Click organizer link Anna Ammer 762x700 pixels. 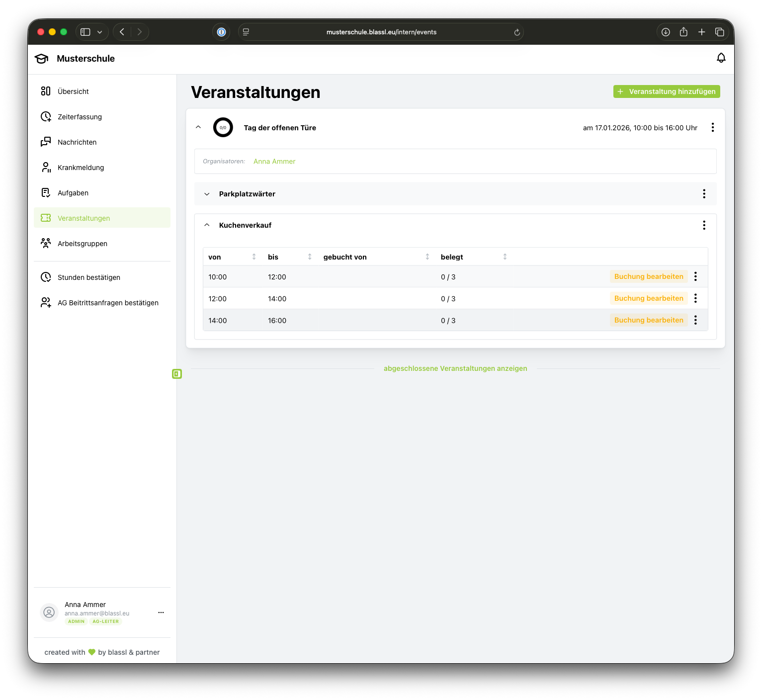pyautogui.click(x=274, y=162)
